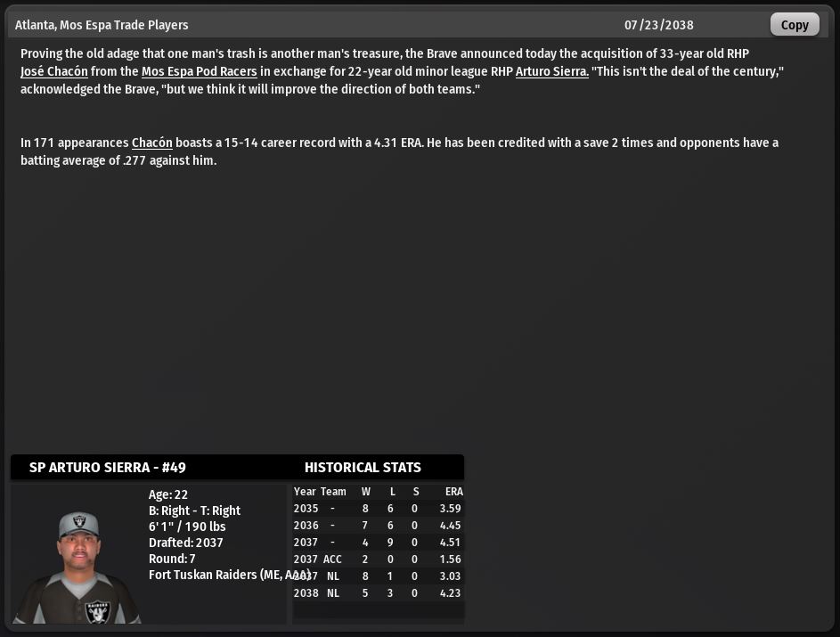The width and height of the screenshot is (840, 637).
Task: Click the Team column header
Action: (333, 492)
